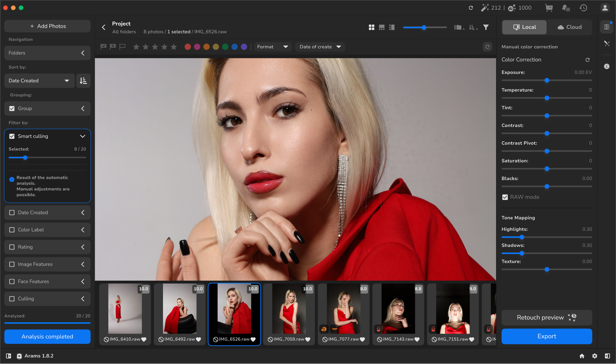Uncheck the Smart culling checkbox
Image resolution: width=616 pixels, height=364 pixels.
click(12, 136)
